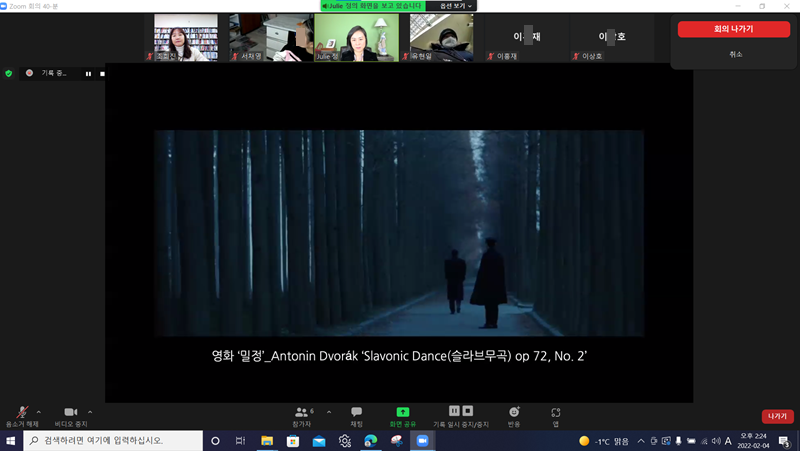Viewport: 800px width, 451px height.
Task: Open the paint palette app on taskbar
Action: click(396, 441)
